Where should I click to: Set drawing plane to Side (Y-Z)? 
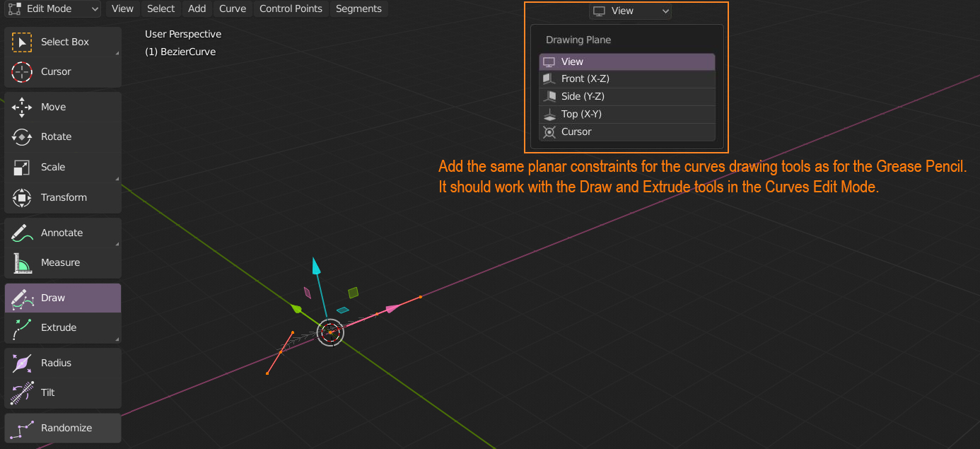pos(627,96)
